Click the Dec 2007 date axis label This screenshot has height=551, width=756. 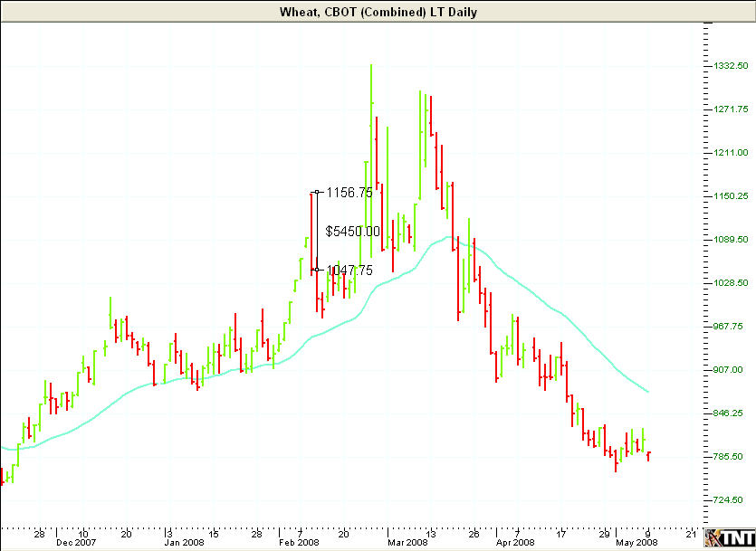tap(76, 542)
